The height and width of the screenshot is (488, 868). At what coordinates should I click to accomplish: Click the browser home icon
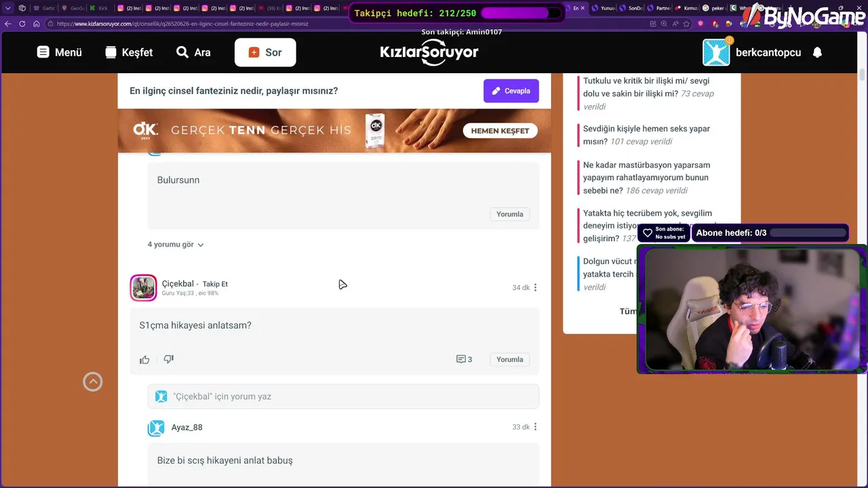click(37, 24)
